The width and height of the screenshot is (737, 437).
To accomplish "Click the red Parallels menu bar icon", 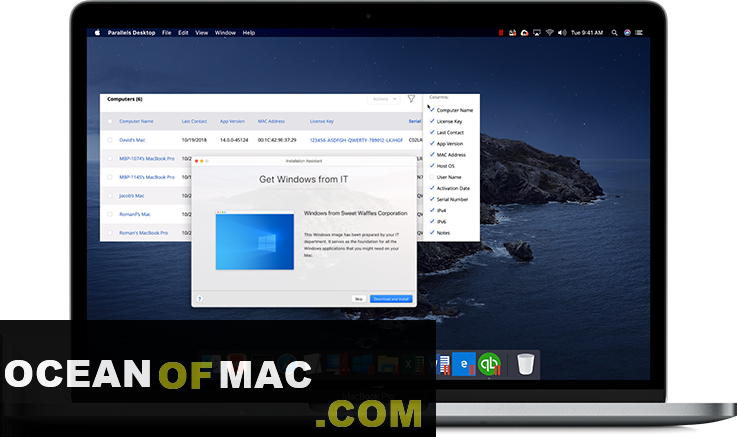I will tap(501, 32).
